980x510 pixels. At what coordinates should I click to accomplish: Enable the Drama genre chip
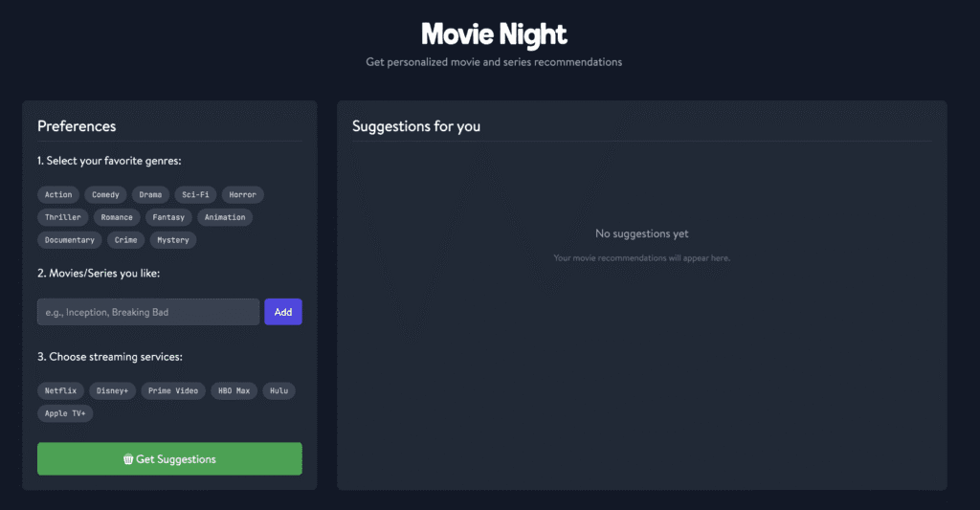click(x=150, y=194)
